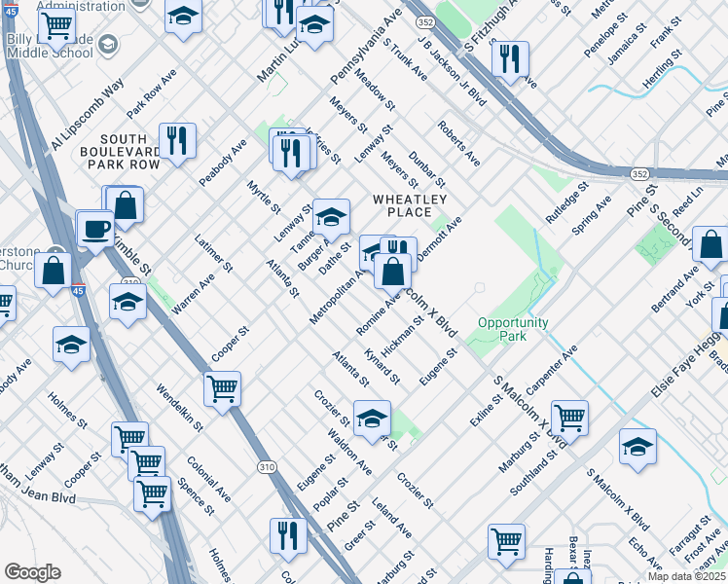This screenshot has width=728, height=584.
Task: Click the shopping bag marker above the coffee cup
Action: pos(126,206)
